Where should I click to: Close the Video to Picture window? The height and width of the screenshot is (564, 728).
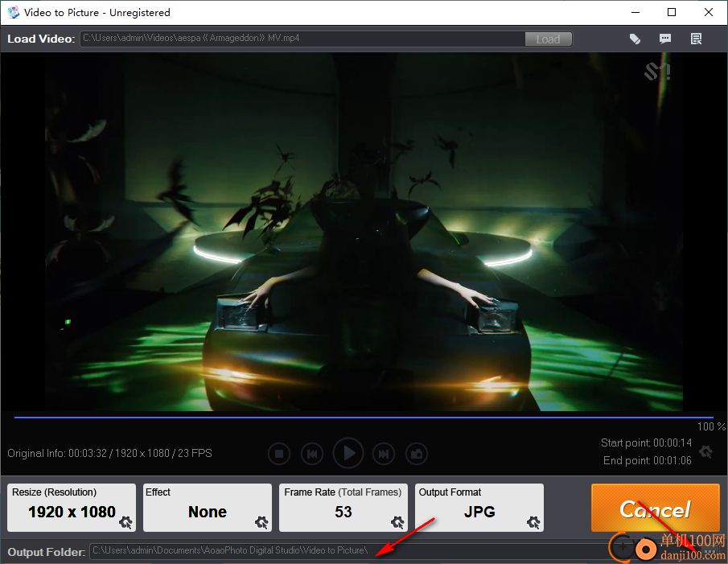tap(709, 13)
